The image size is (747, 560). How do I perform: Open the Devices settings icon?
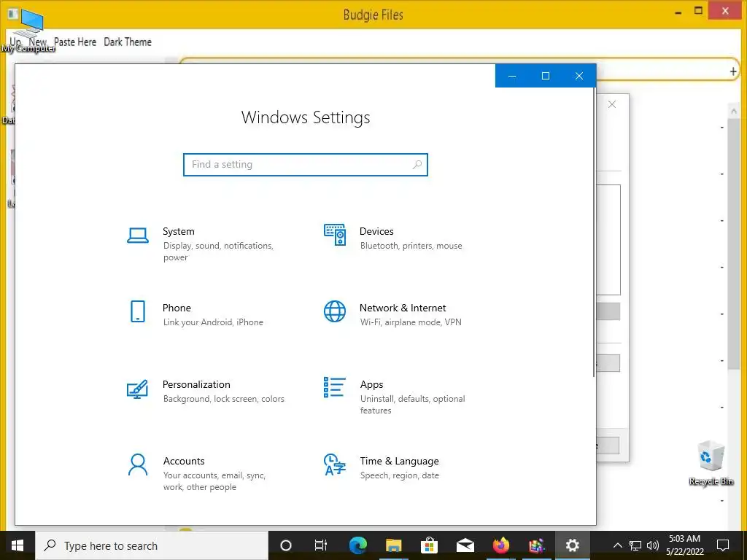335,235
